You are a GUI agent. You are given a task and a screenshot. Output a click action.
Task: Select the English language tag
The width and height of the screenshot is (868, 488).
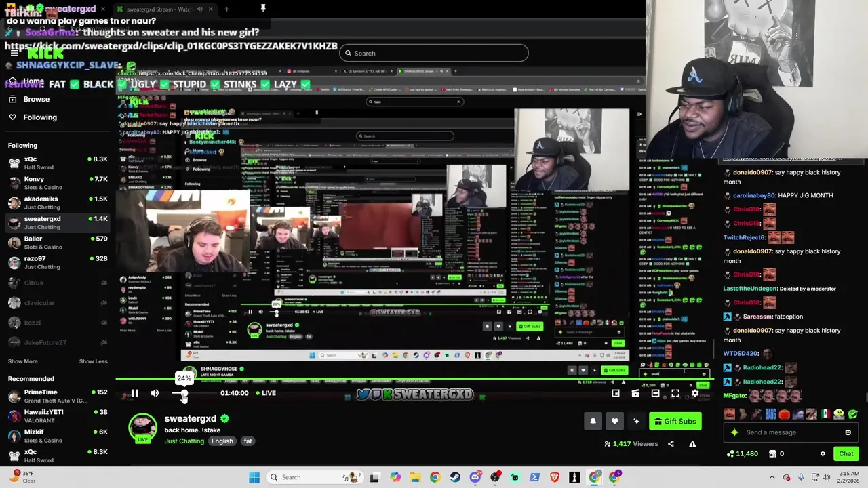[x=222, y=441]
